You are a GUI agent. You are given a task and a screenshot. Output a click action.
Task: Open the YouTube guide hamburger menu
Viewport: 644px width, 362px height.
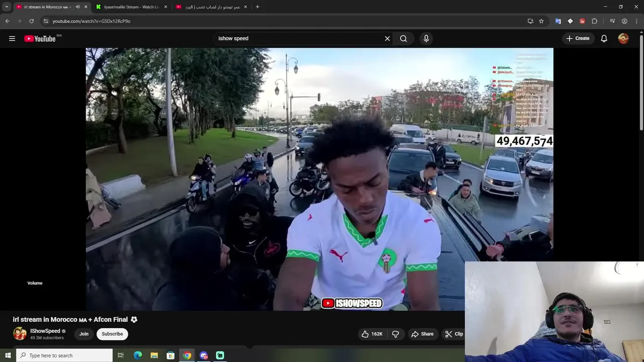coord(12,38)
